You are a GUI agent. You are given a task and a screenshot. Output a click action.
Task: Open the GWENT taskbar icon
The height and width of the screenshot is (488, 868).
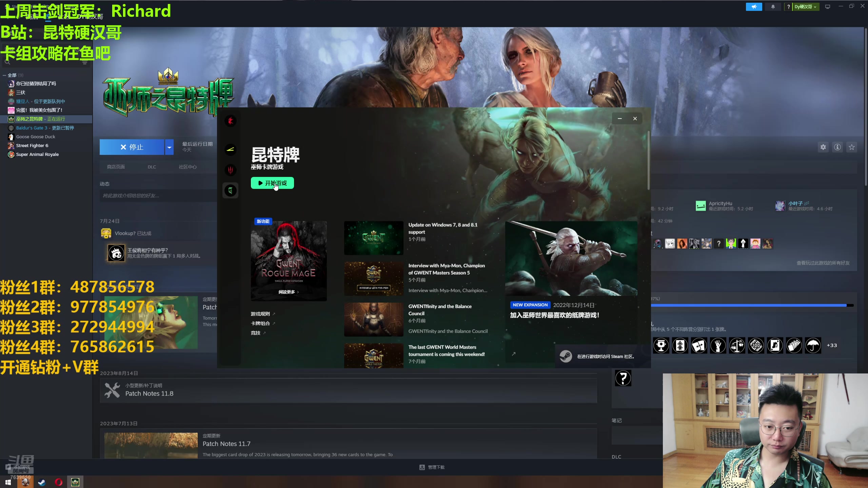(x=75, y=482)
